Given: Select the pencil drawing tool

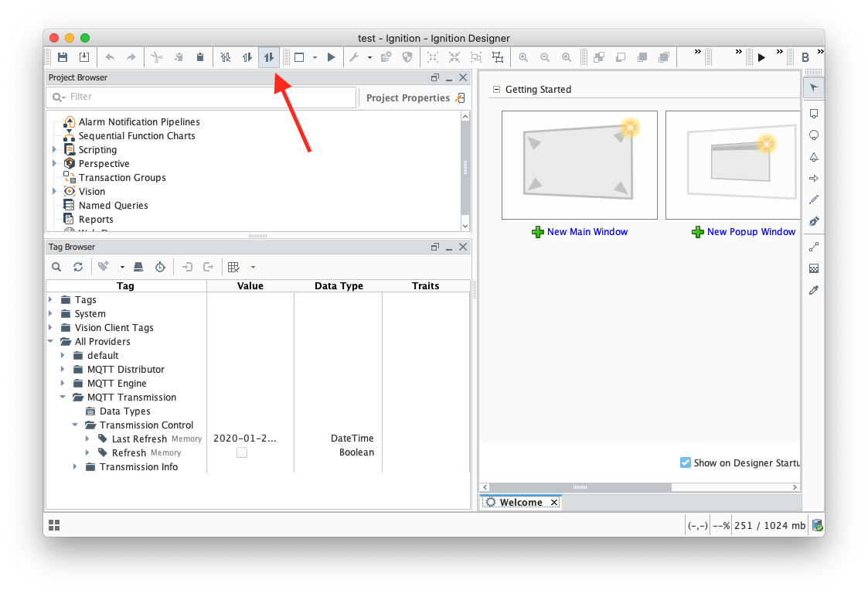Looking at the screenshot, I should 814,200.
